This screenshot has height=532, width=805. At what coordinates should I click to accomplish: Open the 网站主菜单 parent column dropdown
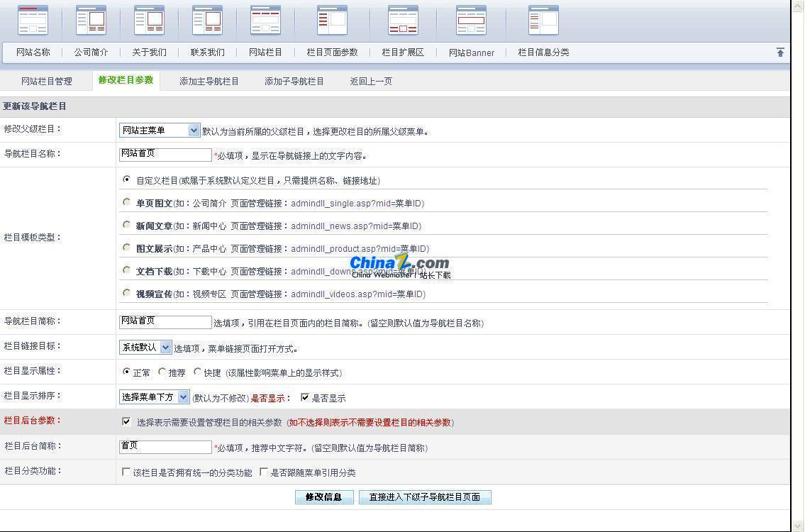[x=159, y=131]
